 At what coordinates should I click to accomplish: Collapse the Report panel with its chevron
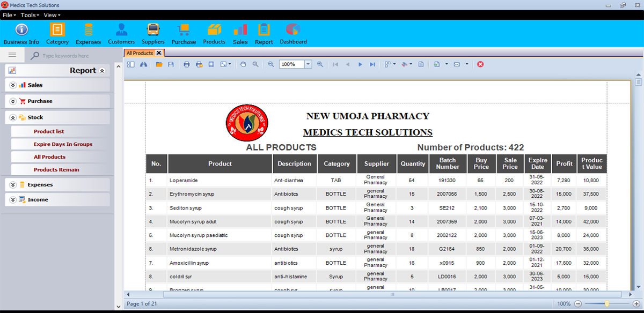pyautogui.click(x=102, y=71)
